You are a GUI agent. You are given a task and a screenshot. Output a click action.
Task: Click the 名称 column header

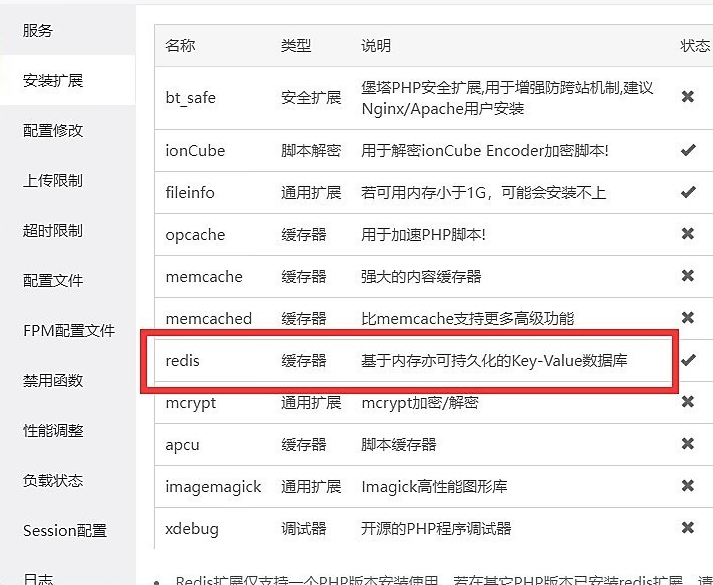point(180,45)
